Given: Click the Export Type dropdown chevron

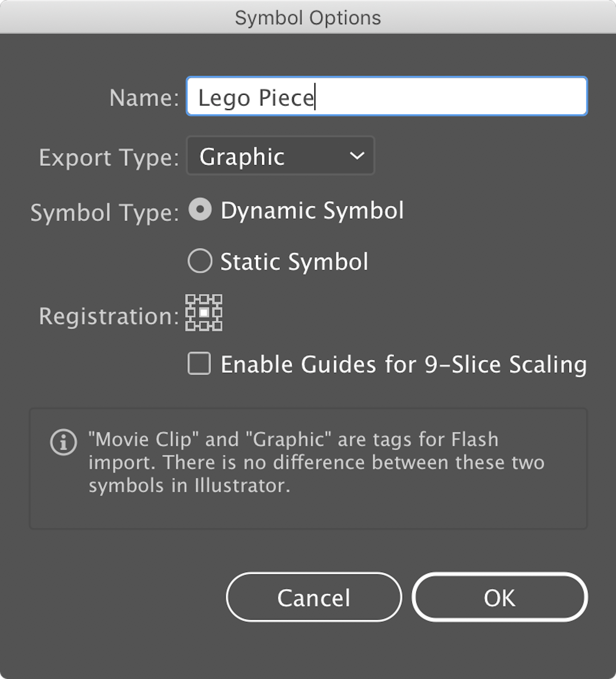Looking at the screenshot, I should pos(357,156).
